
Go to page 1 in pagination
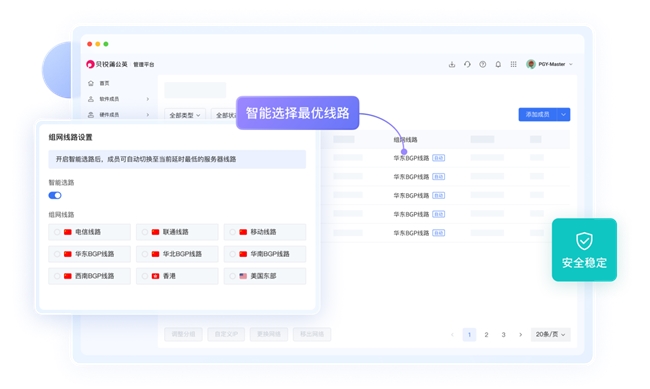[469, 334]
